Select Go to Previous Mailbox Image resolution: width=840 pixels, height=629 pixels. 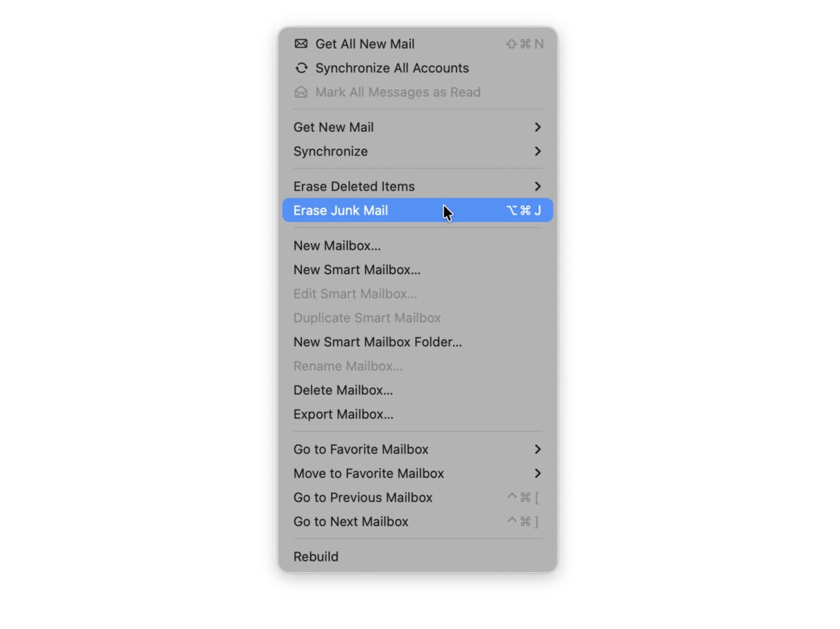click(x=418, y=498)
